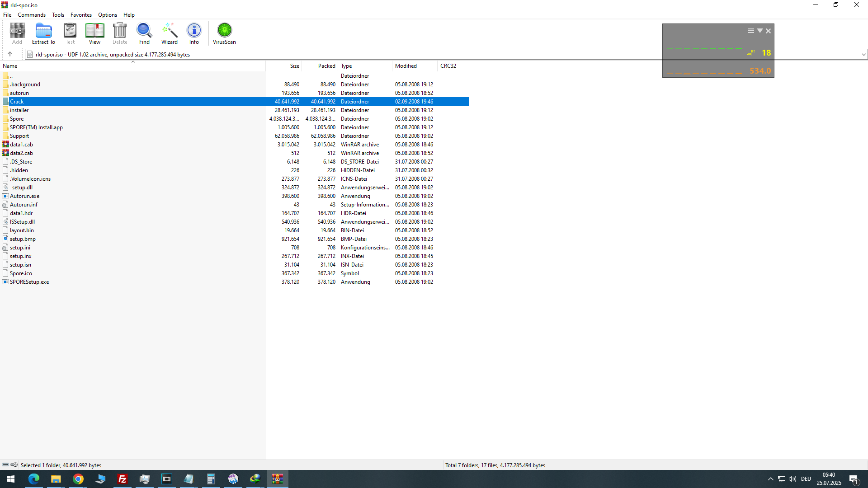Expand the address bar path dropdown
Image resolution: width=868 pixels, height=488 pixels.
click(863, 54)
